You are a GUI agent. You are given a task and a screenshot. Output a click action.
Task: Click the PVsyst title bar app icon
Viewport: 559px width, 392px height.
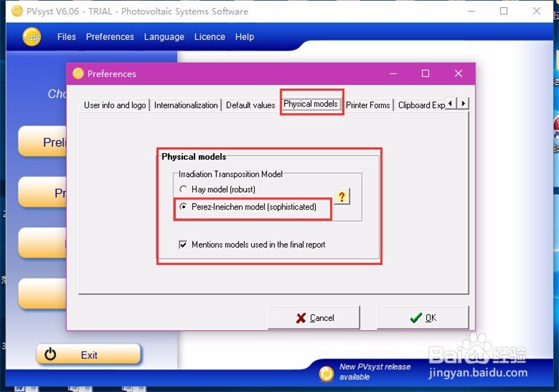17,11
